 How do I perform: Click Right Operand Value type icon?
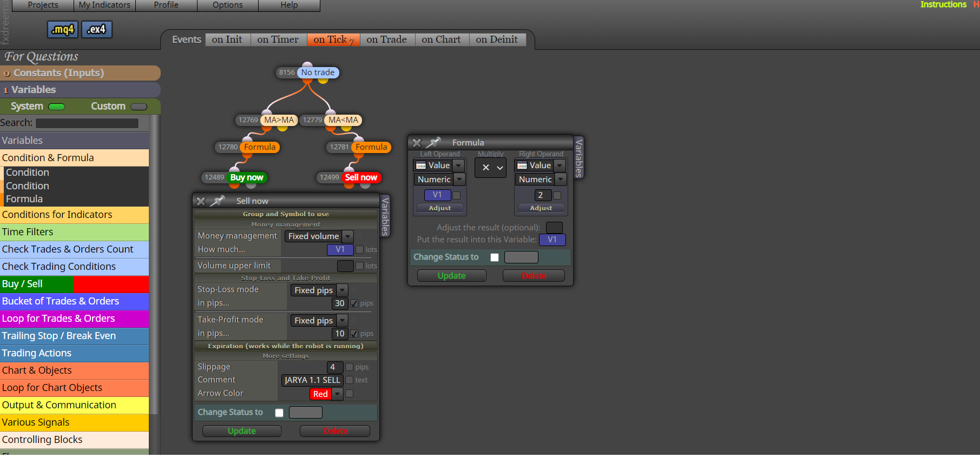click(522, 165)
